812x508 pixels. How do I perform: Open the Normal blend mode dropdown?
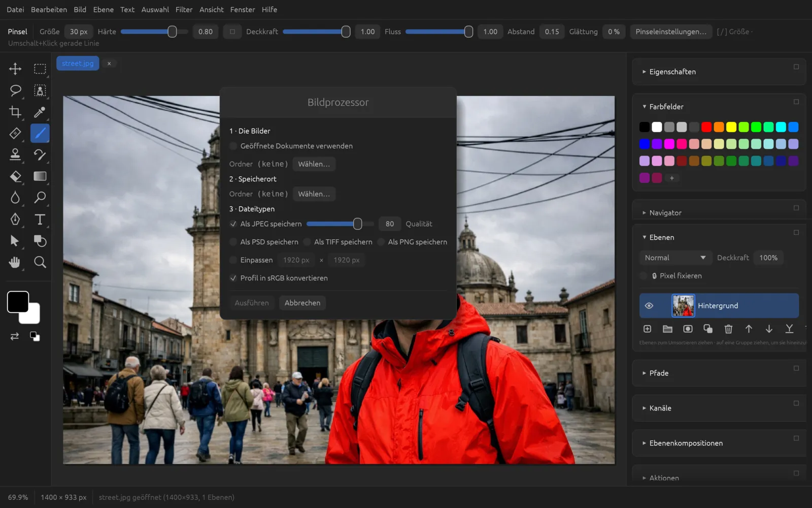(x=675, y=258)
